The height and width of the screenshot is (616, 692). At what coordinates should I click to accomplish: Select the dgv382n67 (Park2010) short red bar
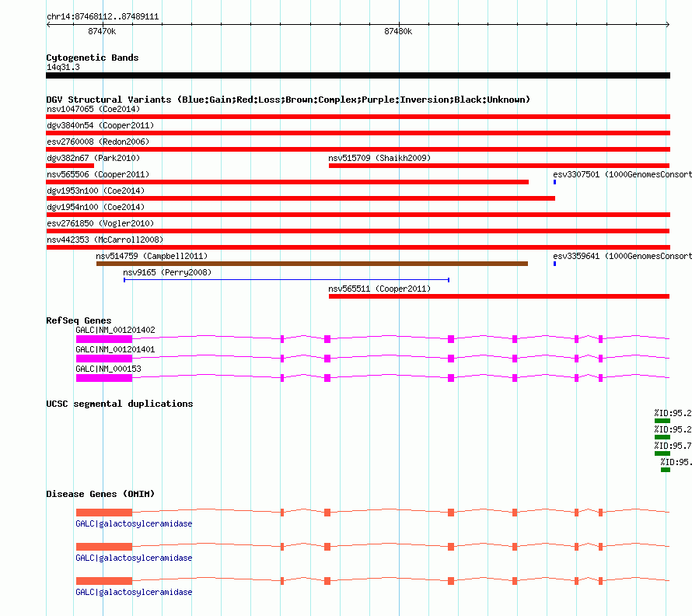coord(70,166)
